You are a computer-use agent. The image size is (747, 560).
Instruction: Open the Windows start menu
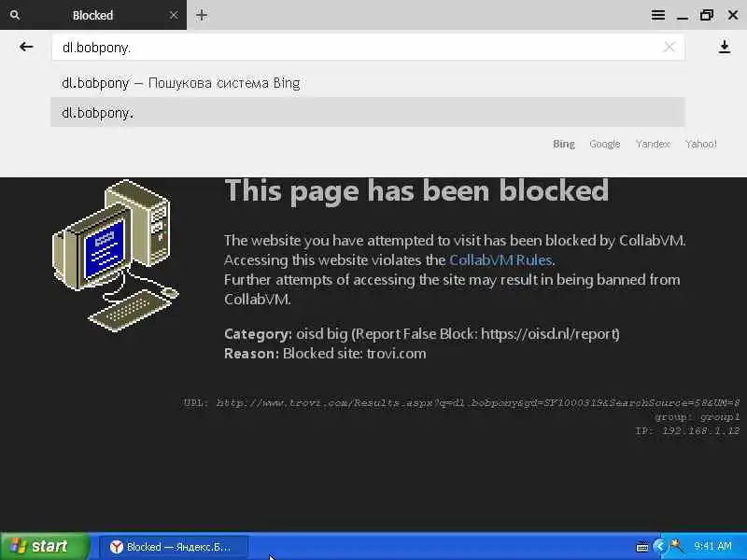coord(44,546)
